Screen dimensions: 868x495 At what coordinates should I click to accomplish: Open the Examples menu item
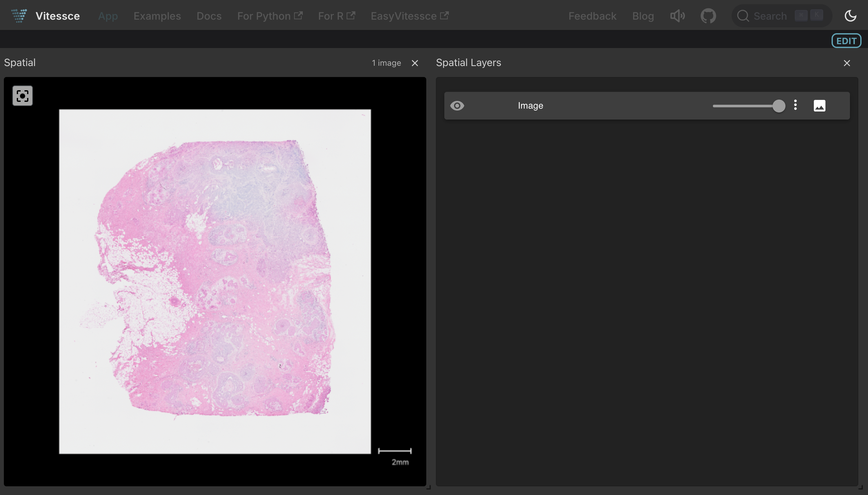coord(157,16)
